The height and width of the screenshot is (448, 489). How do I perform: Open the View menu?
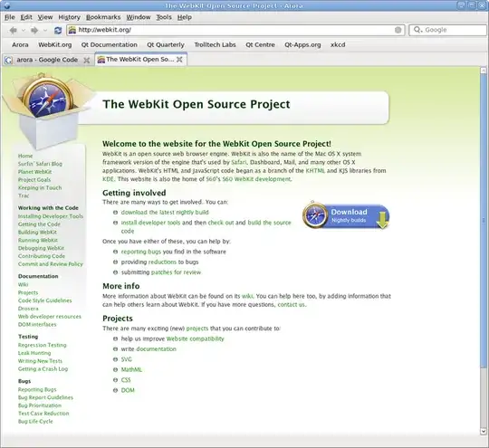coord(45,17)
